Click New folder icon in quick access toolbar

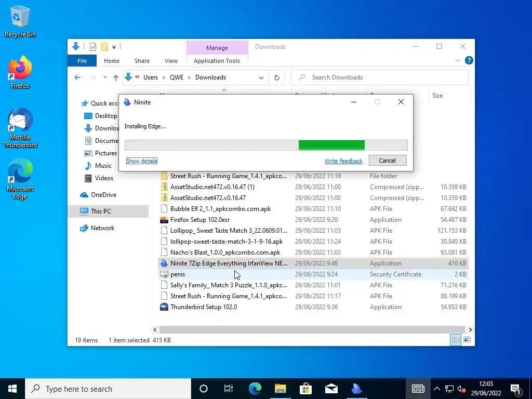pyautogui.click(x=104, y=47)
